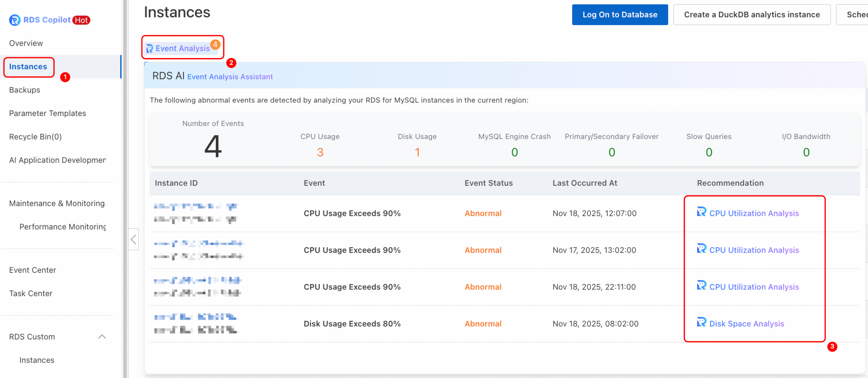Open the Disk Space Analysis link
The width and height of the screenshot is (868, 378).
tap(746, 324)
